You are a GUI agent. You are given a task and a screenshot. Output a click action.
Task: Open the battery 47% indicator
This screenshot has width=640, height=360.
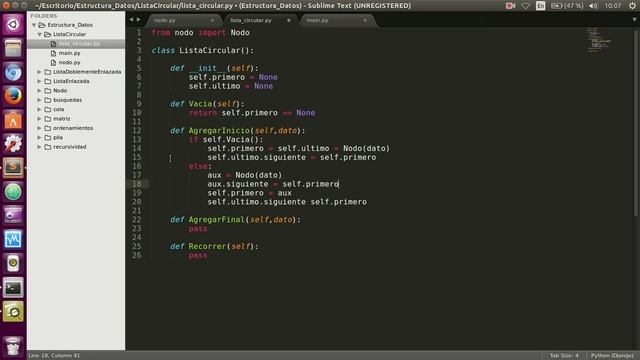click(x=568, y=6)
